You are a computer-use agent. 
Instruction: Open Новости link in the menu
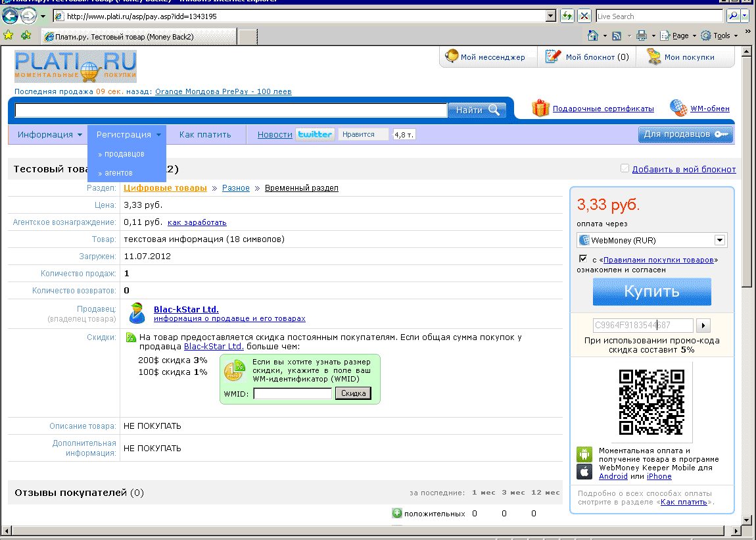pyautogui.click(x=275, y=135)
